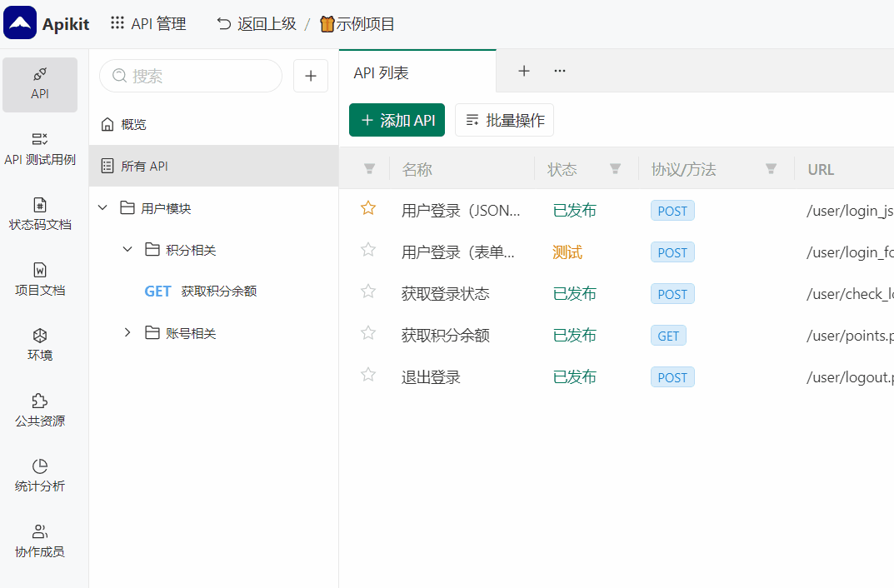Open the 协作成员 section

click(40, 540)
